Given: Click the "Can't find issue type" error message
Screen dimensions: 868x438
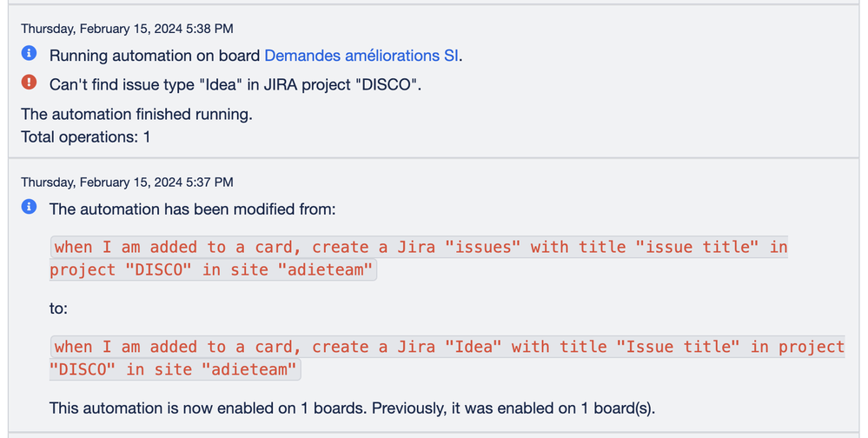Looking at the screenshot, I should tap(235, 84).
